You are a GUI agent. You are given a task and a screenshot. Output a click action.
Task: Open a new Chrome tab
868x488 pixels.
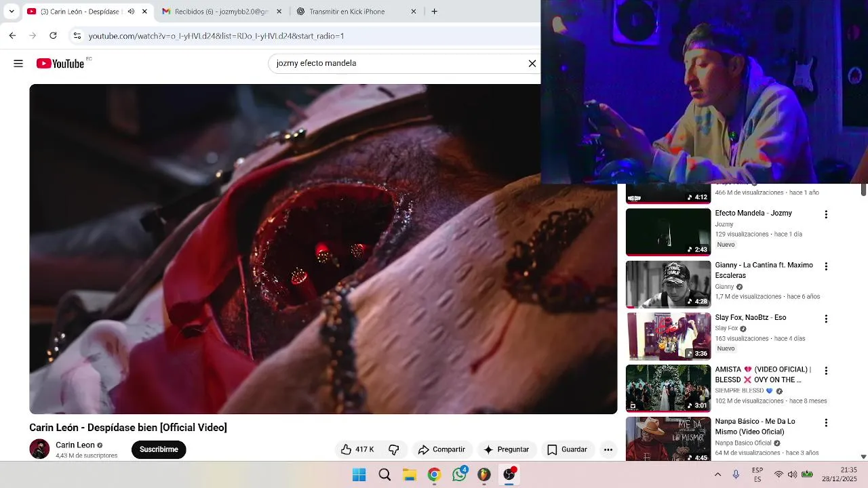click(435, 12)
